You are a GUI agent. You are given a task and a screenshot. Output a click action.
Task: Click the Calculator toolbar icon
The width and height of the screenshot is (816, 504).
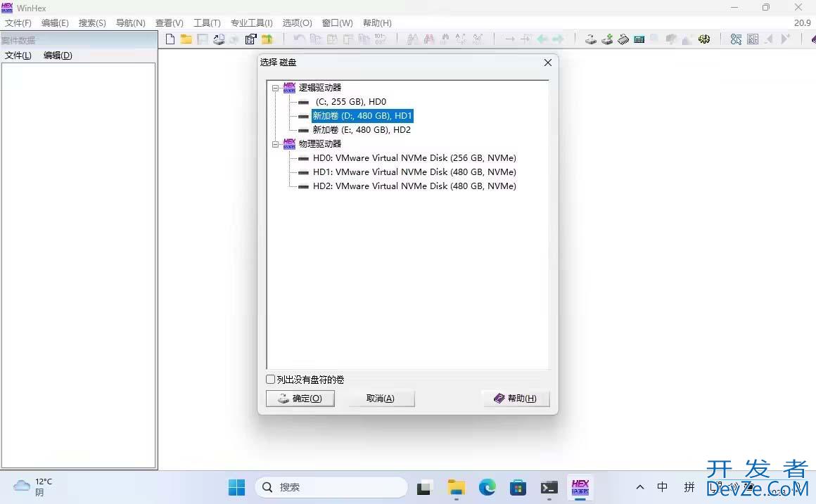[639, 39]
